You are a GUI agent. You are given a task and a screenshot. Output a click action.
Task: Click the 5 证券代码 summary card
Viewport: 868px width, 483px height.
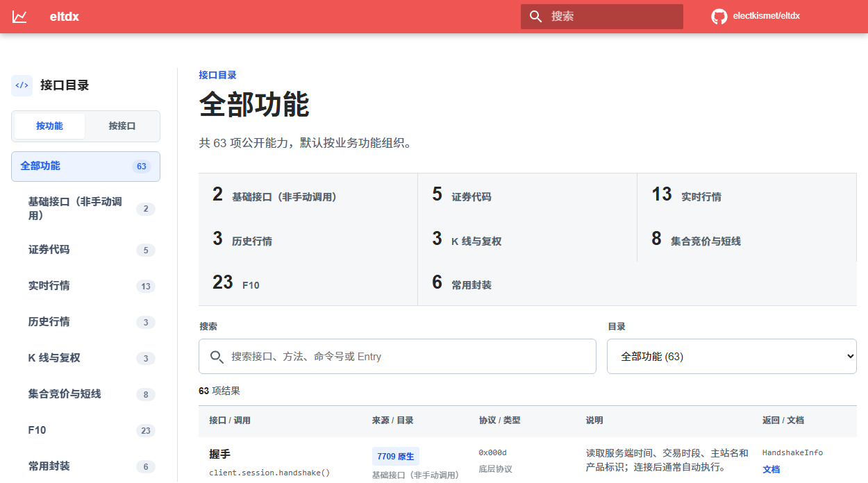[x=527, y=195]
